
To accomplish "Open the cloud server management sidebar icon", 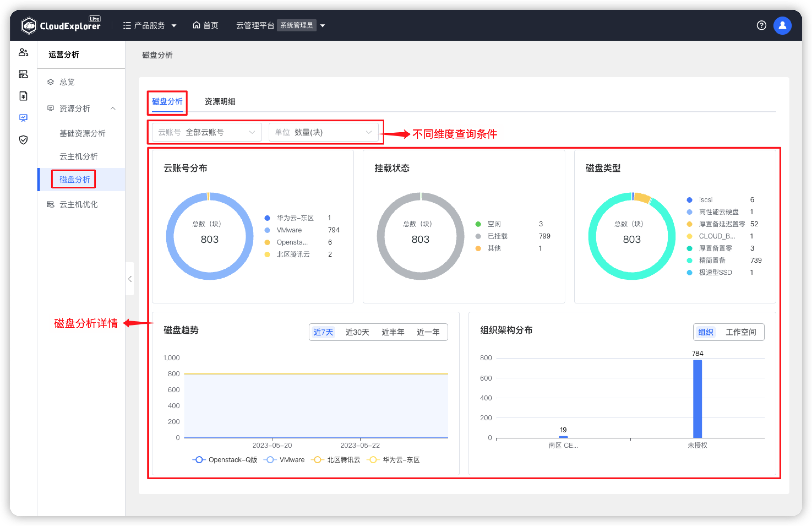I will pyautogui.click(x=23, y=74).
